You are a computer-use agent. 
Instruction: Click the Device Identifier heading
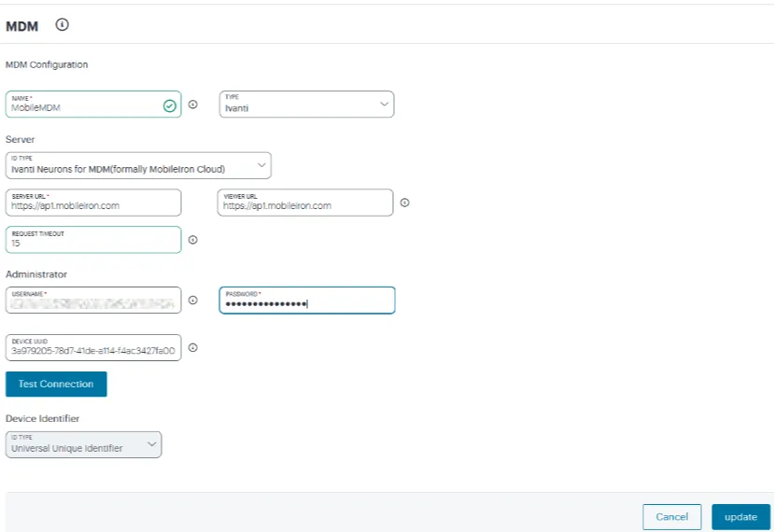pyautogui.click(x=42, y=418)
